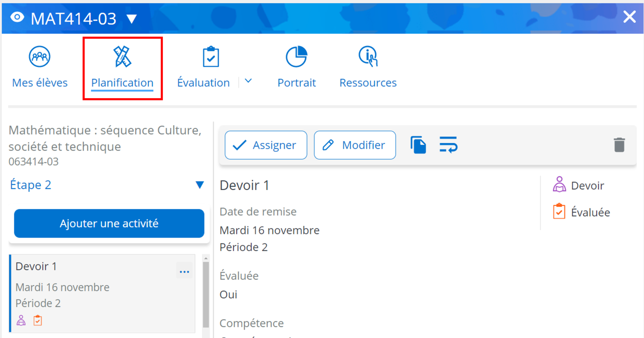This screenshot has width=644, height=338.
Task: Click the Ressources icon
Action: pos(368,56)
